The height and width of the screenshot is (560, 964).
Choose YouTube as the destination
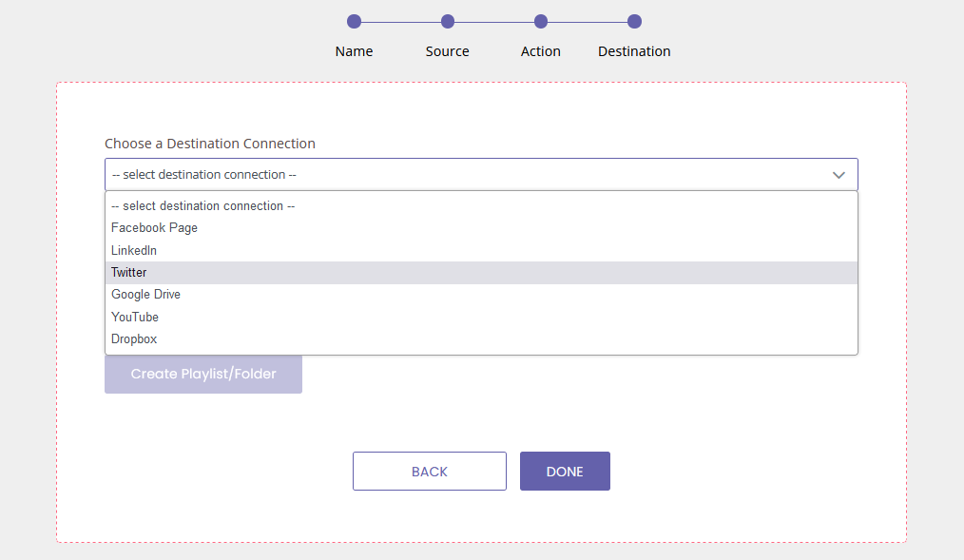pos(135,317)
